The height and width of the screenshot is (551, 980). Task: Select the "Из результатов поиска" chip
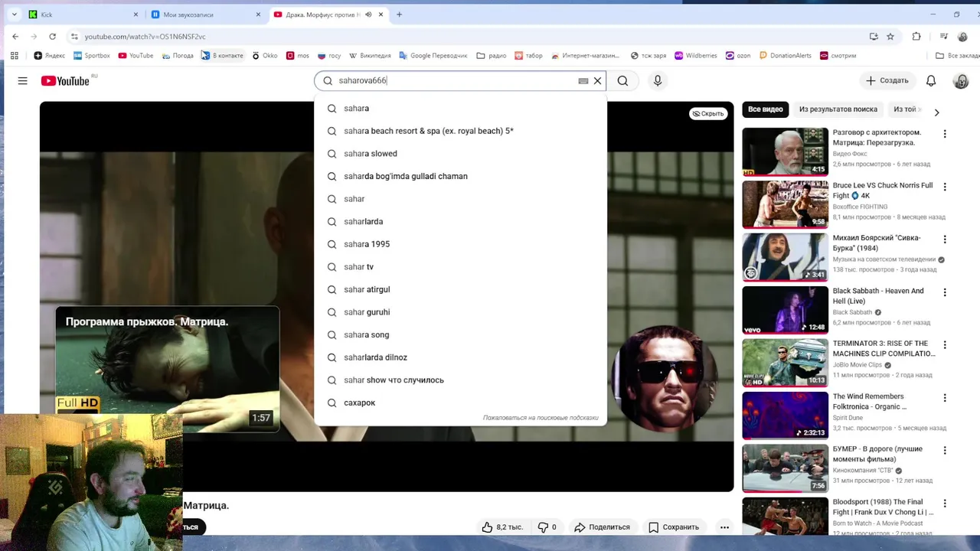(x=838, y=109)
